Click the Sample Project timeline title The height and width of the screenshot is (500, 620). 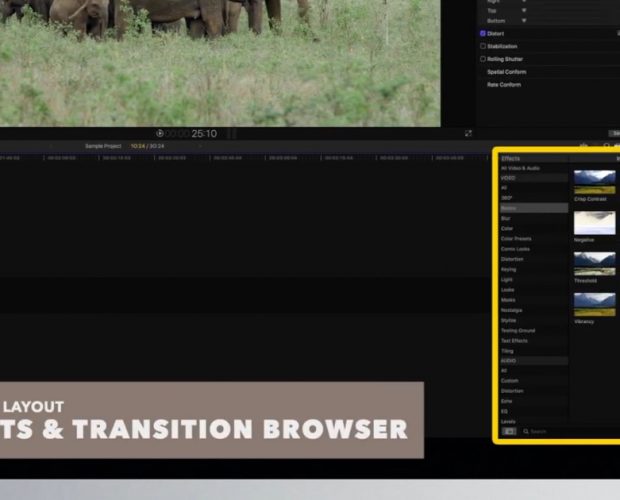pyautogui.click(x=103, y=146)
